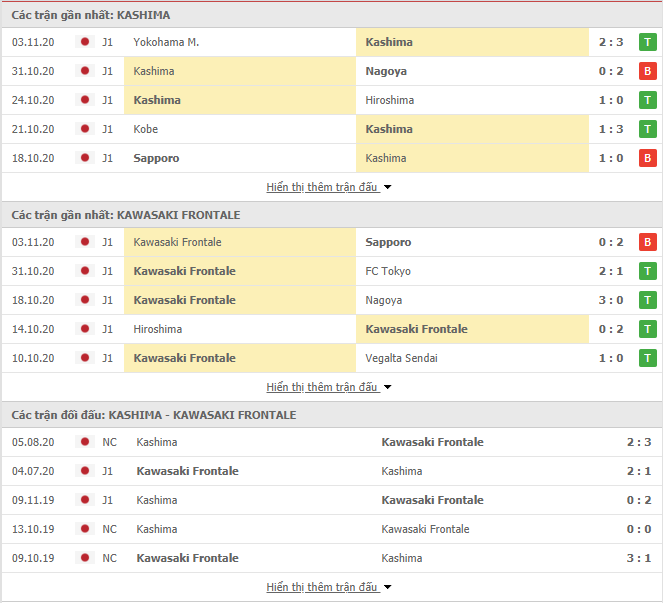Click the red B badge for Sapporo vs Kashima
The image size is (663, 603).
(647, 158)
